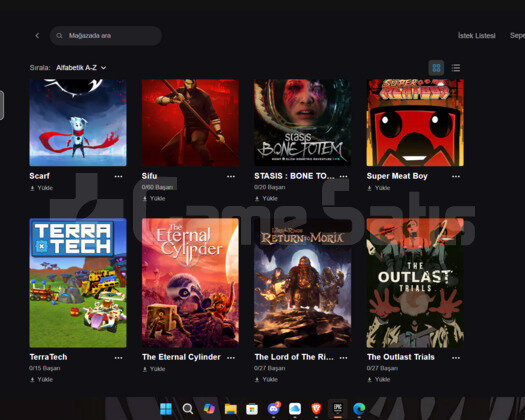525x420 pixels.
Task: Go back using the arrow beside the search box
Action: 37,36
